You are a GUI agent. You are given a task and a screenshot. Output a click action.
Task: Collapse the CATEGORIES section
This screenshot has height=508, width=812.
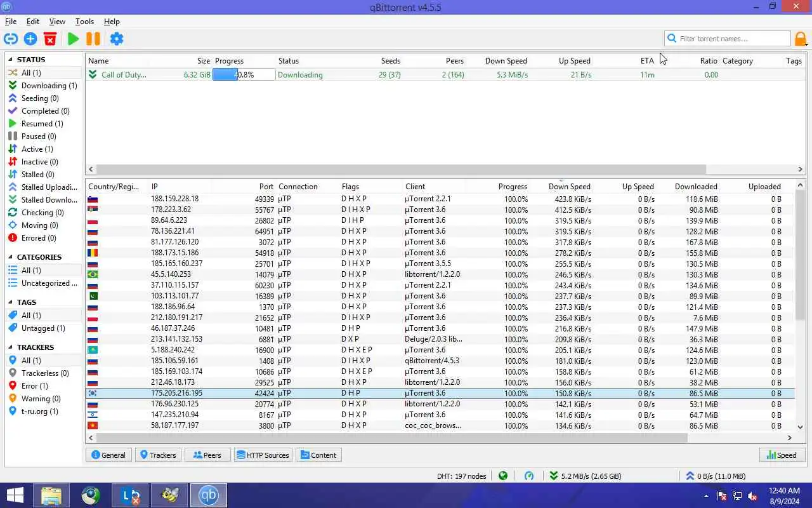click(10, 257)
